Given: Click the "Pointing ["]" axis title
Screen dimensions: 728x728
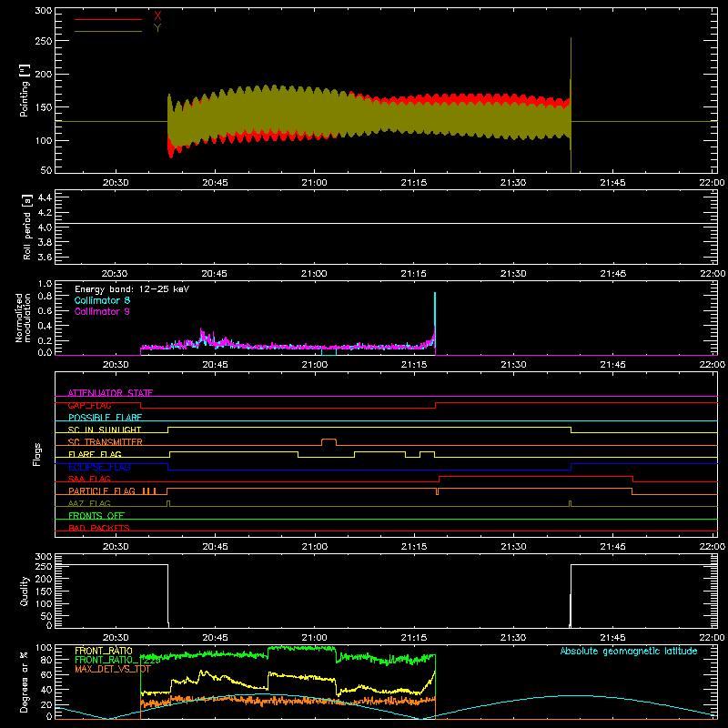Looking at the screenshot, I should coord(25,90).
